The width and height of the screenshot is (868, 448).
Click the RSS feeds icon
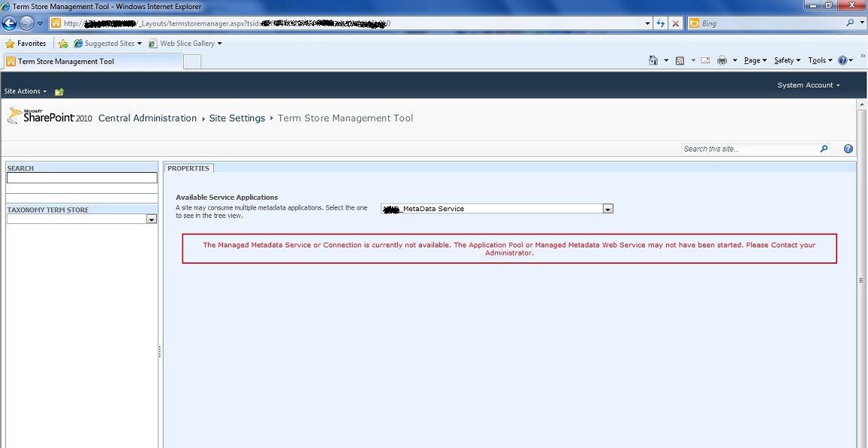pyautogui.click(x=680, y=60)
